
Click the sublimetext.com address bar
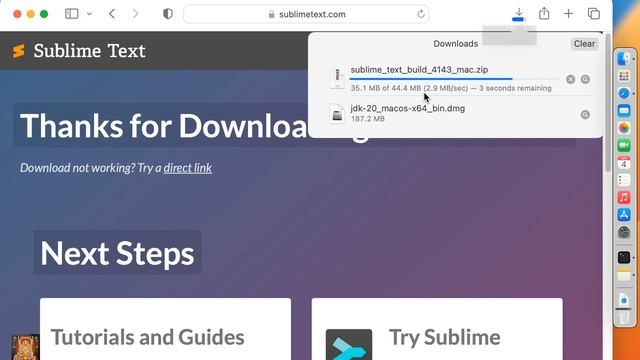click(x=306, y=14)
